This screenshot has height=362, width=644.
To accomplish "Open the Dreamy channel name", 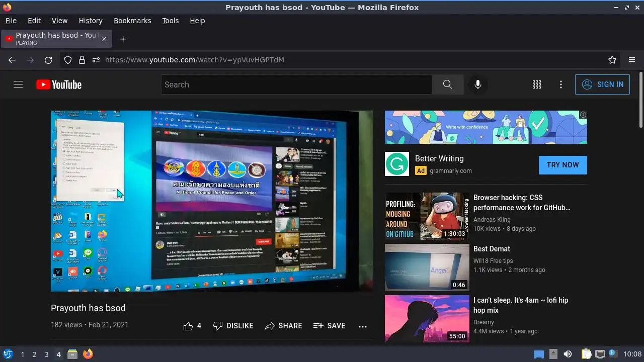I will coord(484,322).
